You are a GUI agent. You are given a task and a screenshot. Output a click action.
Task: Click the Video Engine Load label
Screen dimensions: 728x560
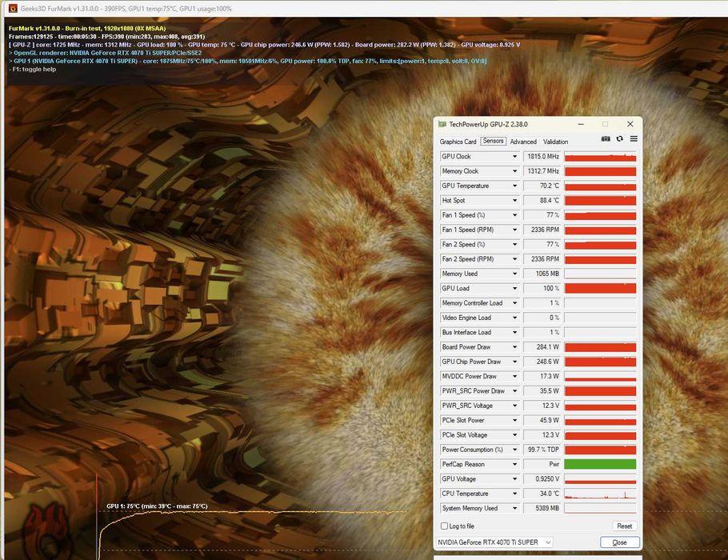tap(466, 318)
